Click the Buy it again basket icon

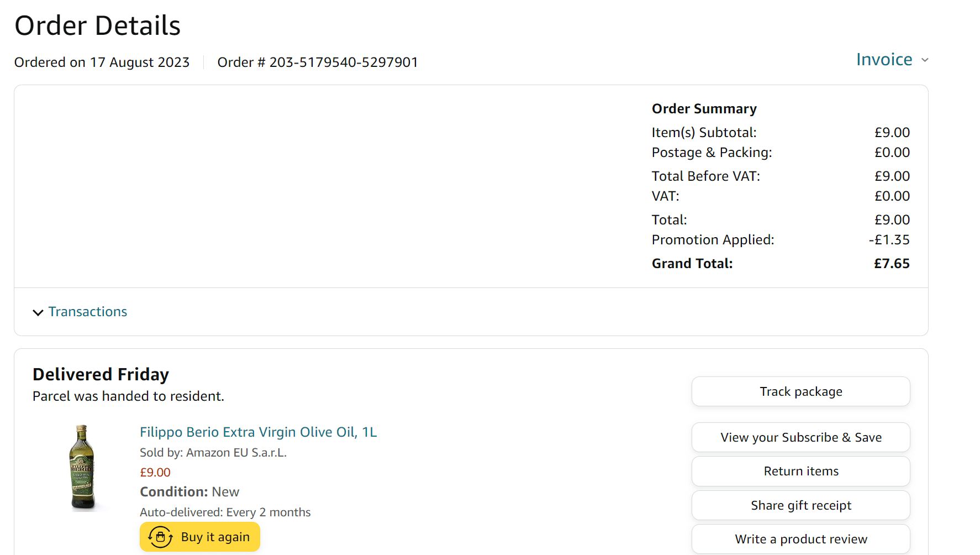[160, 537]
